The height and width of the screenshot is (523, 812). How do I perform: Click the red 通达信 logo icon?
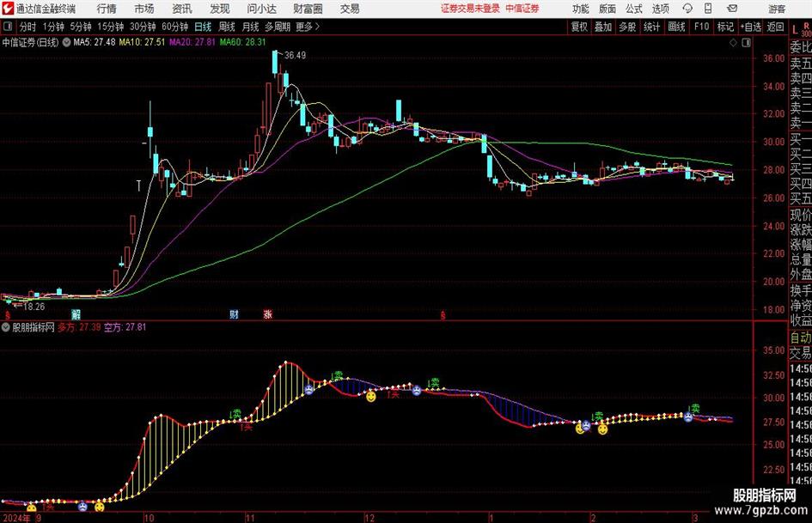pos(9,9)
